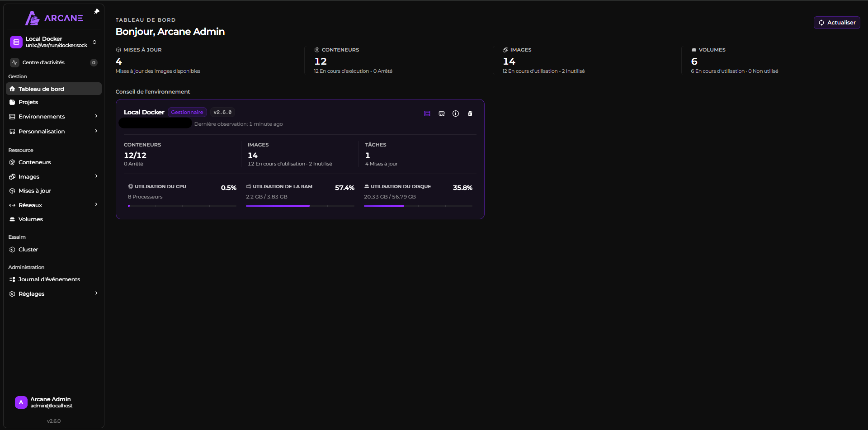Click the Arcane logo
Viewport: 868px width, 430px height.
tap(54, 18)
